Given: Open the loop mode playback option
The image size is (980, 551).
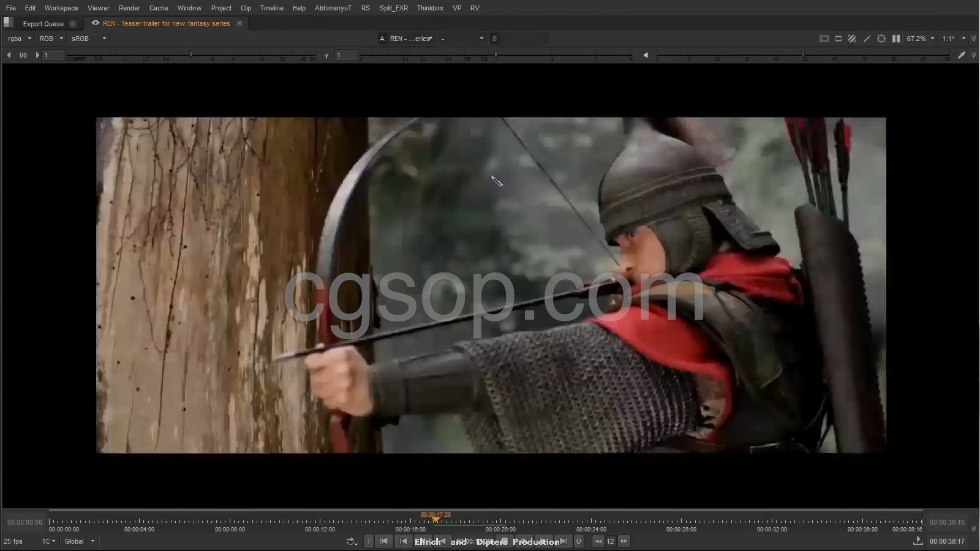Looking at the screenshot, I should tap(352, 541).
